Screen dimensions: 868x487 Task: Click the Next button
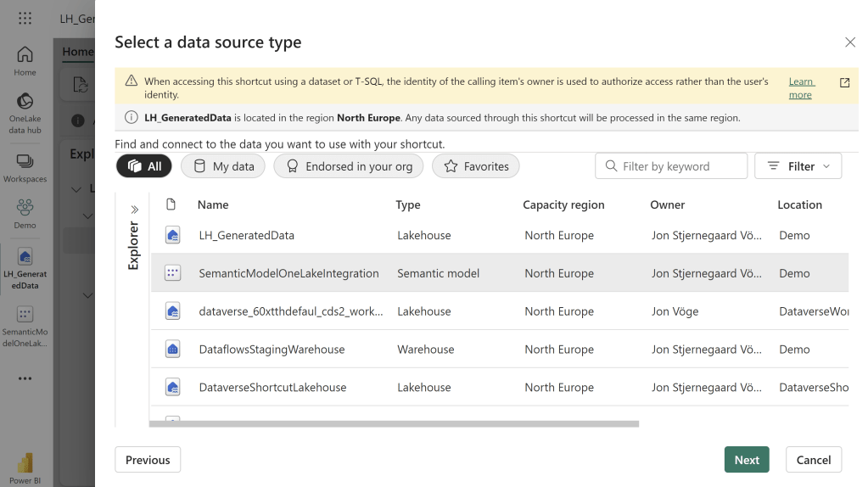pyautogui.click(x=747, y=460)
